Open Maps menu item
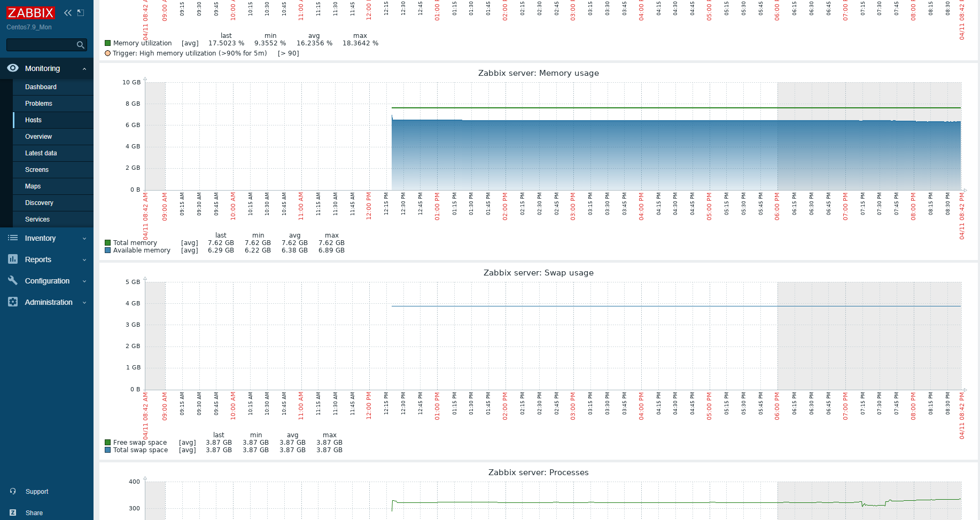Viewport: 980px width, 520px height. [33, 186]
